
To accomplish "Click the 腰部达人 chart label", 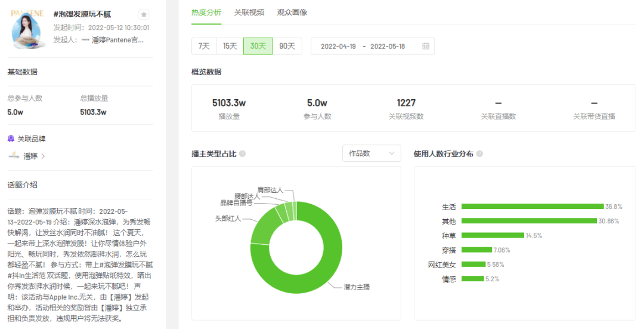I will point(247,196).
